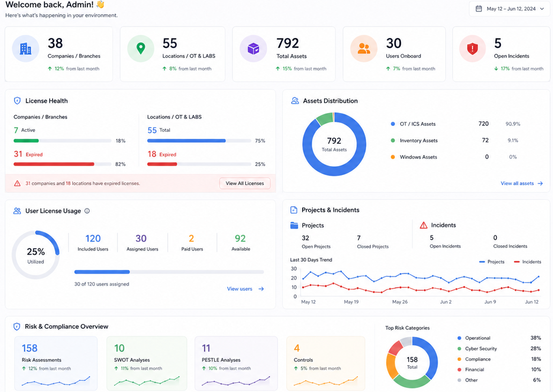Click the 30 of 120 users progress bar
This screenshot has height=392, width=553.
[169, 272]
